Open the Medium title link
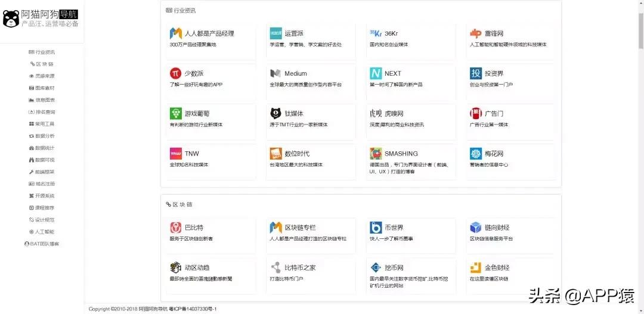 coord(296,73)
